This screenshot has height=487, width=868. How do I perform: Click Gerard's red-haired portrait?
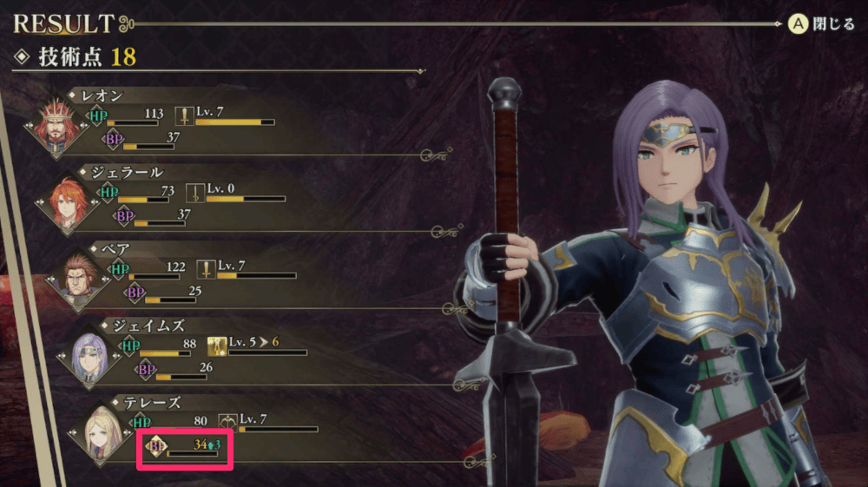(67, 204)
